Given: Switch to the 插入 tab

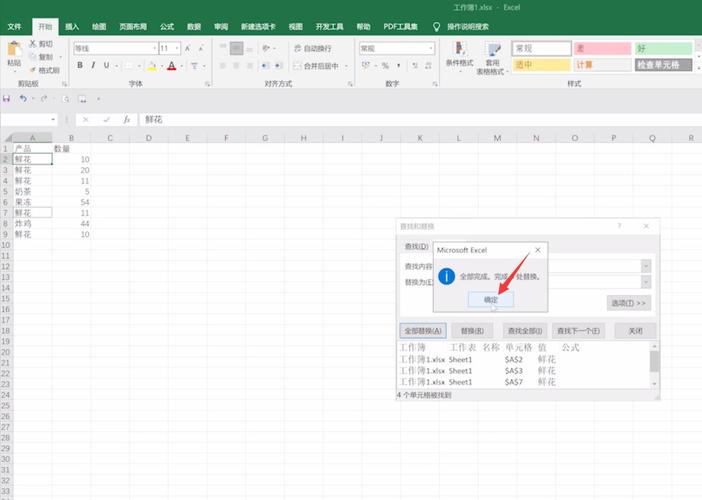Looking at the screenshot, I should point(72,27).
